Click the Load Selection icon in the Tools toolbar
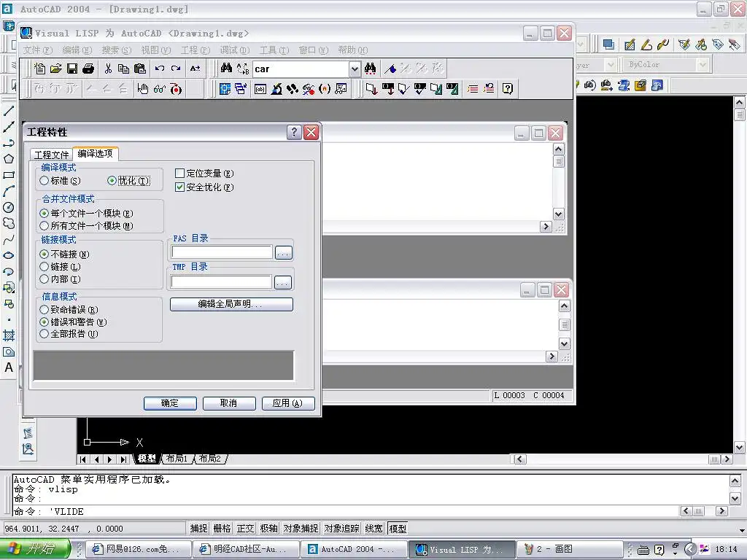 tap(388, 88)
